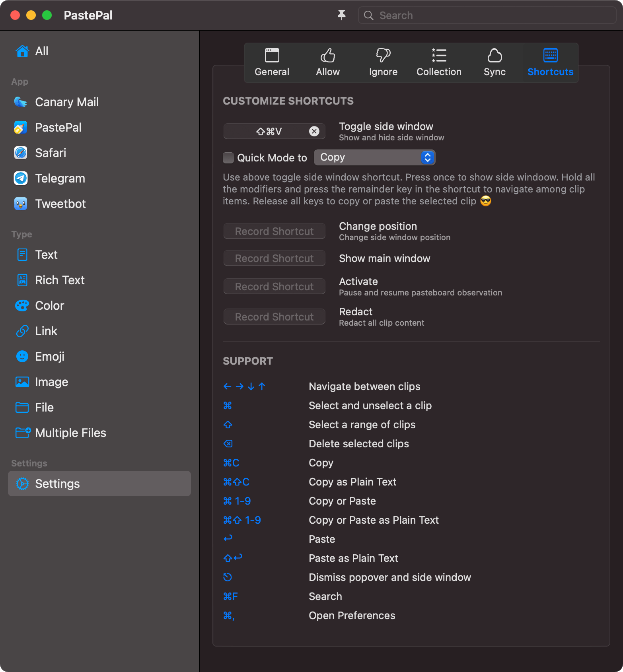The height and width of the screenshot is (672, 623).
Task: Click the Emoji smiley icon
Action: [x=22, y=357]
